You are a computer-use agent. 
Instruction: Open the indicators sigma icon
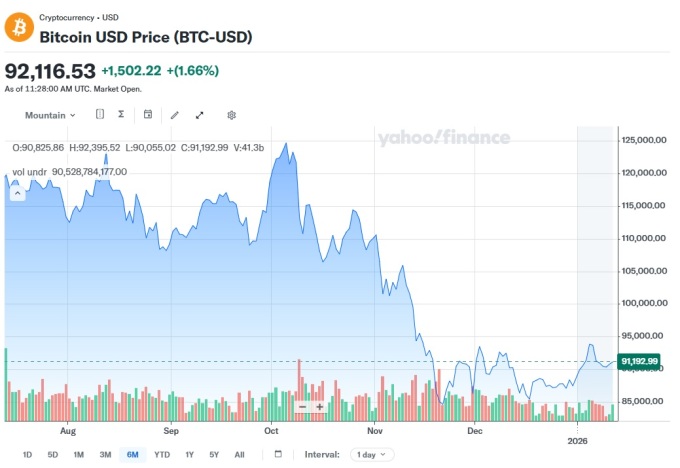click(x=121, y=115)
